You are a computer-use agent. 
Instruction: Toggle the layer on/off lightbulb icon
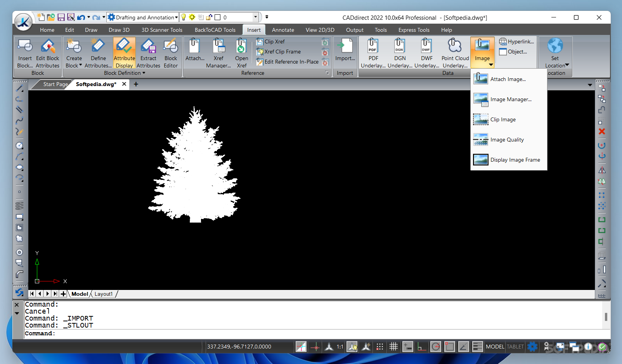pos(184,17)
